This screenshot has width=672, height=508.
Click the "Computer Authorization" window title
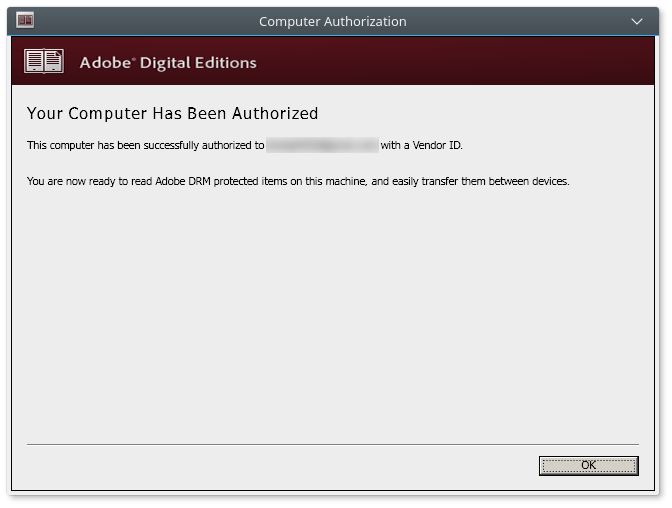[x=332, y=21]
